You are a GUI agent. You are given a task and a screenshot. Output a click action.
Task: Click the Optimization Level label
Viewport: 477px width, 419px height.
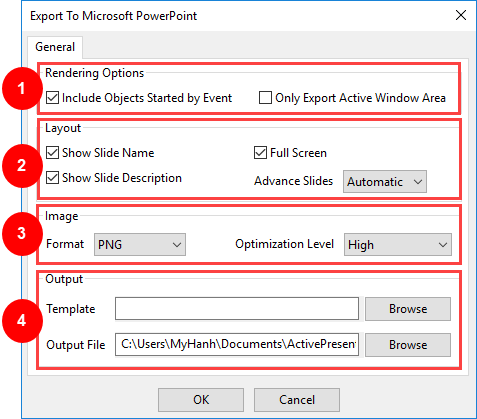(284, 244)
